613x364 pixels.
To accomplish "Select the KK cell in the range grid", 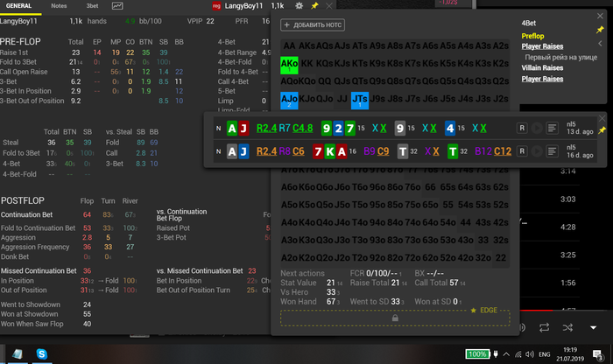I will pos(306,63).
